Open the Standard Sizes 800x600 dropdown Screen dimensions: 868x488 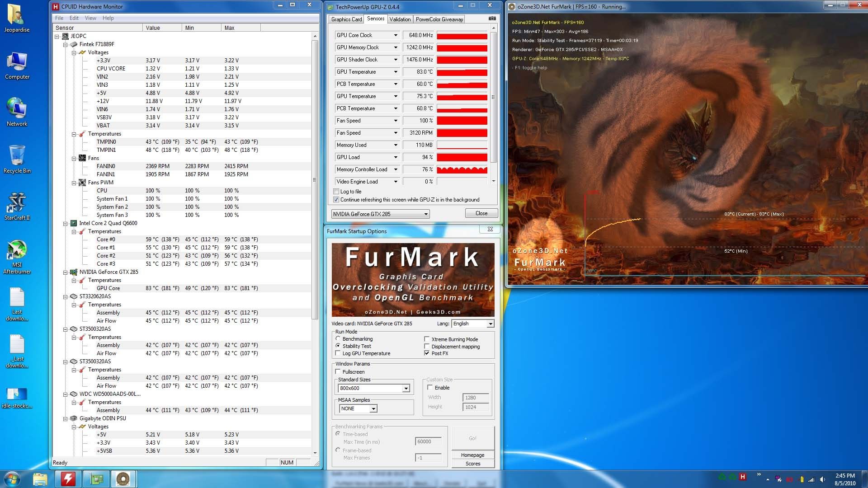tap(406, 388)
